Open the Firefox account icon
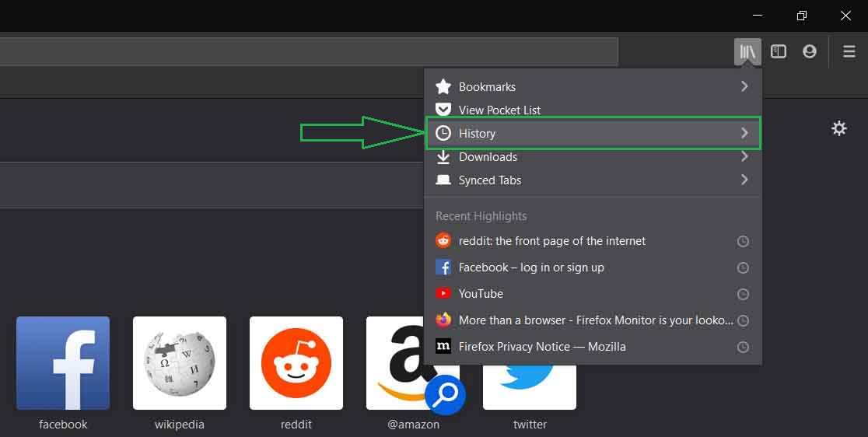 tap(810, 52)
